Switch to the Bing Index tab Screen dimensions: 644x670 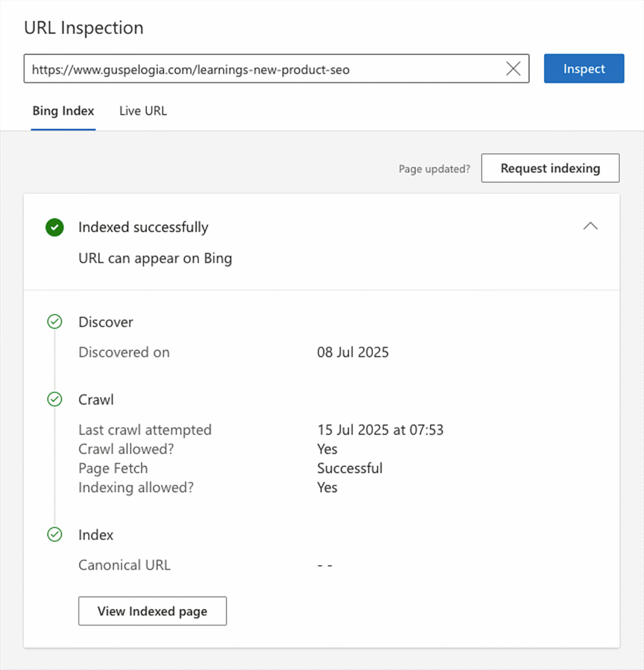63,111
